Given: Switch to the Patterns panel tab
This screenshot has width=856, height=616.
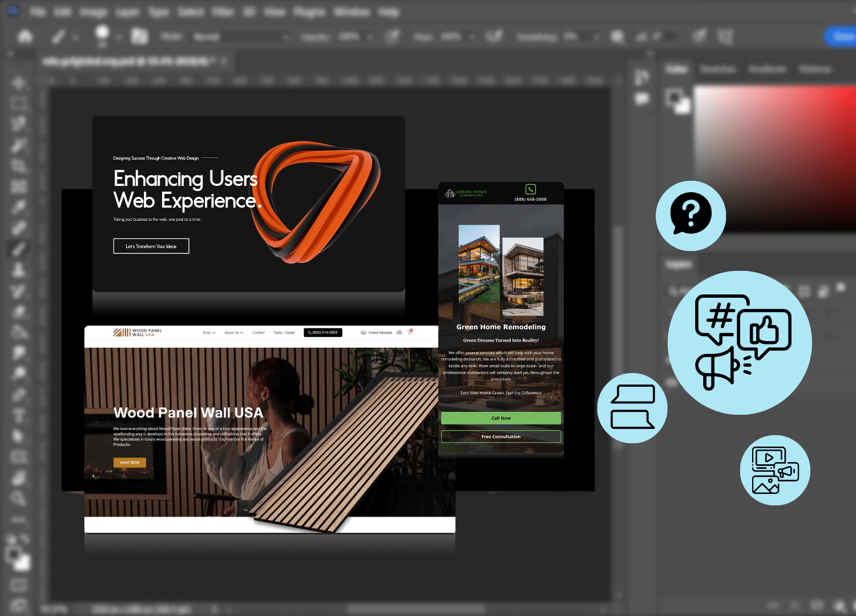Looking at the screenshot, I should click(815, 69).
